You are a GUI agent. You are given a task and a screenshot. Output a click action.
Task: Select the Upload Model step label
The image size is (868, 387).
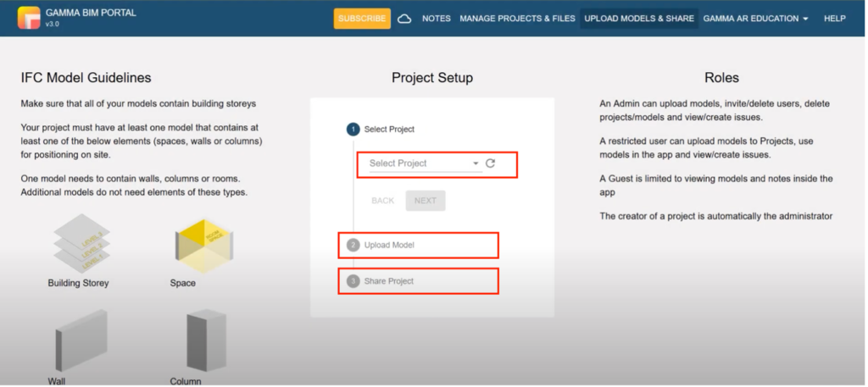pos(389,245)
